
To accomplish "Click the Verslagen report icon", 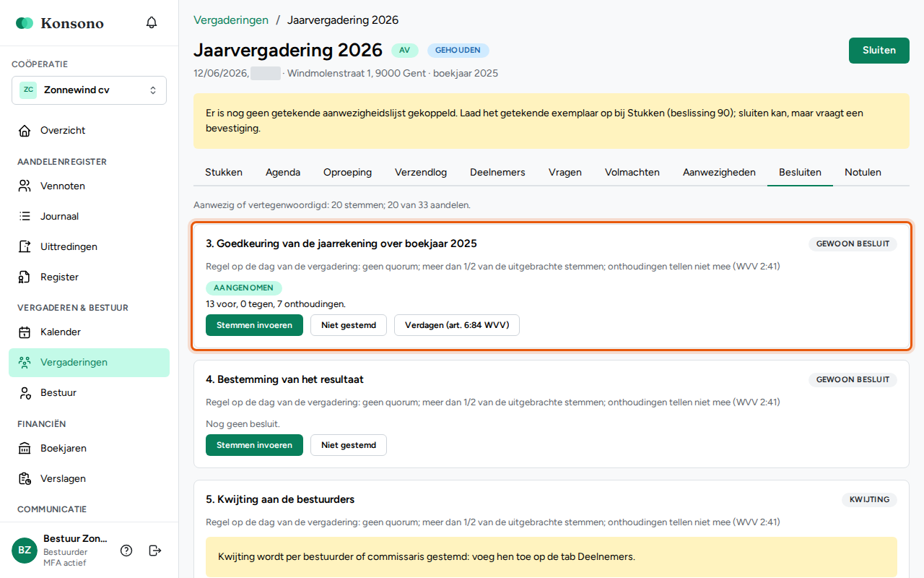I will click(25, 479).
